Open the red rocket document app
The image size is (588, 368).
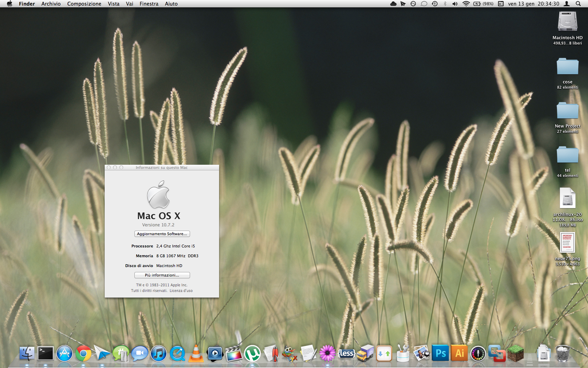coord(272,353)
